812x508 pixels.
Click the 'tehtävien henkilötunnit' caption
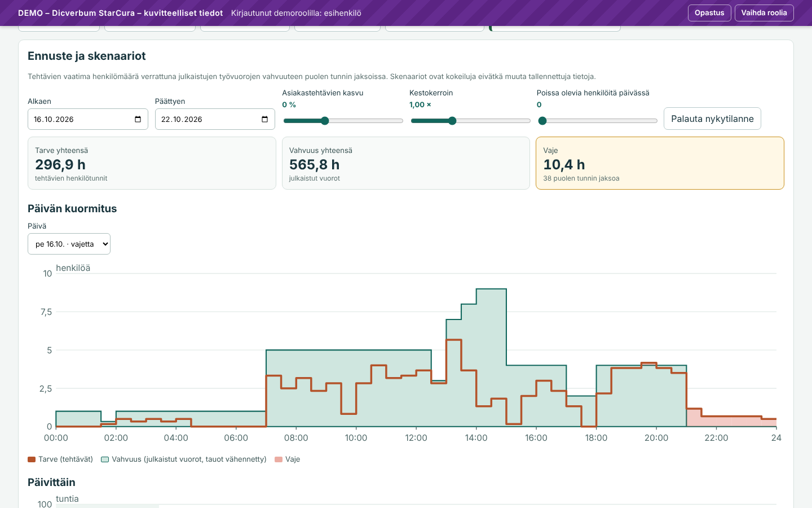point(71,178)
